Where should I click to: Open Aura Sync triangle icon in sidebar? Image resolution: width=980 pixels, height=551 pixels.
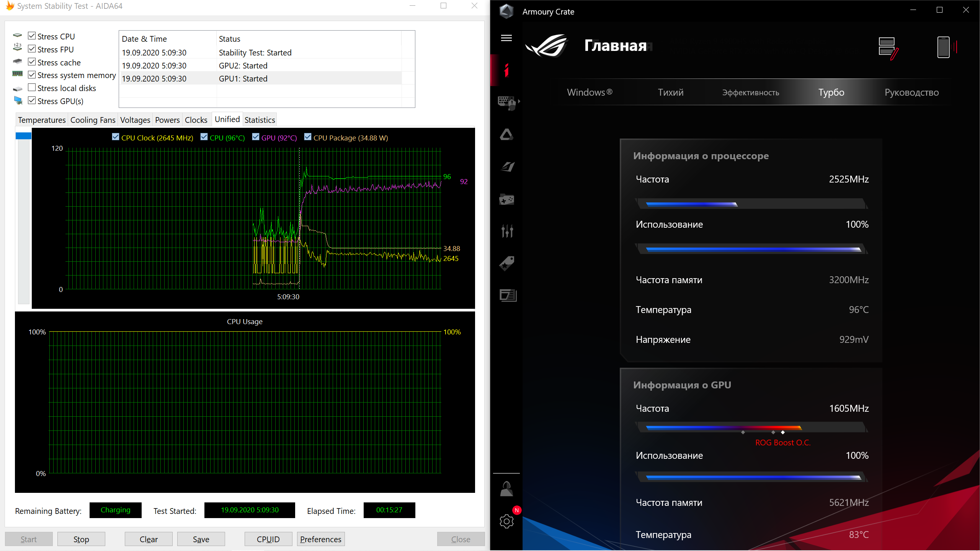coord(506,135)
